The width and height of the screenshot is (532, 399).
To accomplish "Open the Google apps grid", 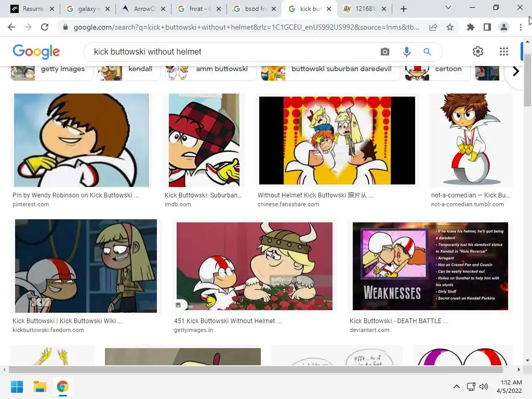I will 504,51.
